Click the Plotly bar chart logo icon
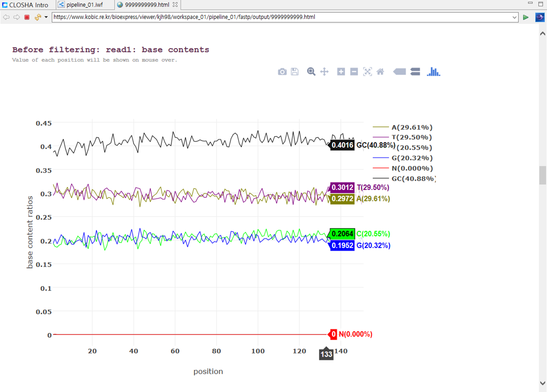The height and width of the screenshot is (392, 547). point(434,72)
